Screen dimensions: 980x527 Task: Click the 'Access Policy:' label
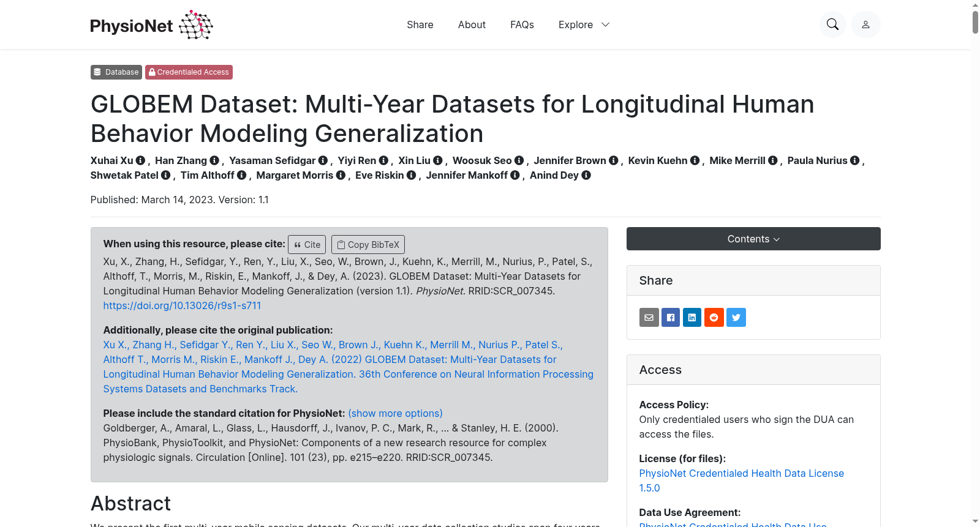tap(674, 405)
